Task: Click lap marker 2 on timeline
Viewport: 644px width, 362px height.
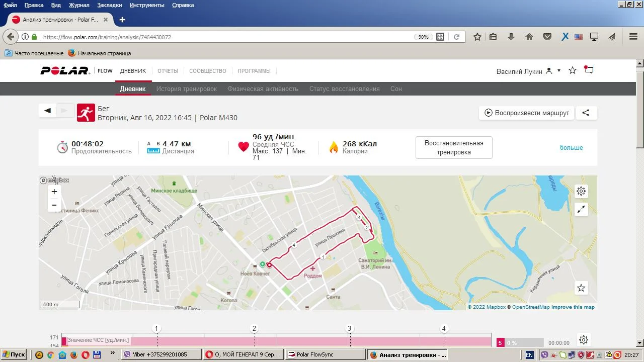Action: click(254, 329)
